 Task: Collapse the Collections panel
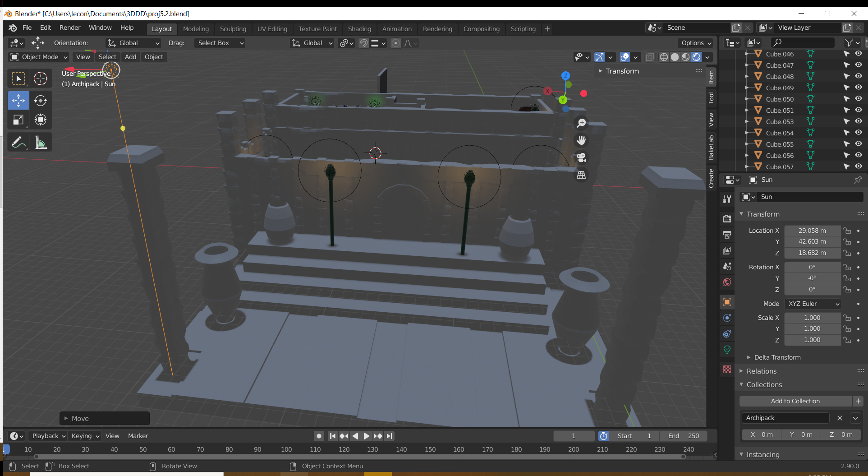tap(764, 384)
